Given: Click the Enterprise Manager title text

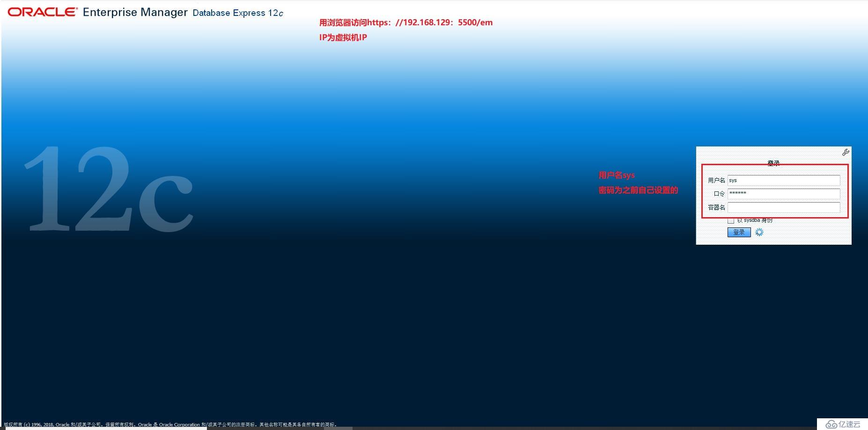Looking at the screenshot, I should [x=135, y=12].
